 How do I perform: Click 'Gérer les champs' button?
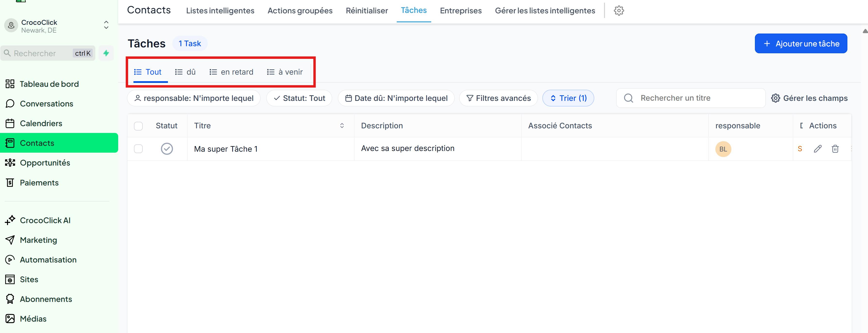point(809,98)
